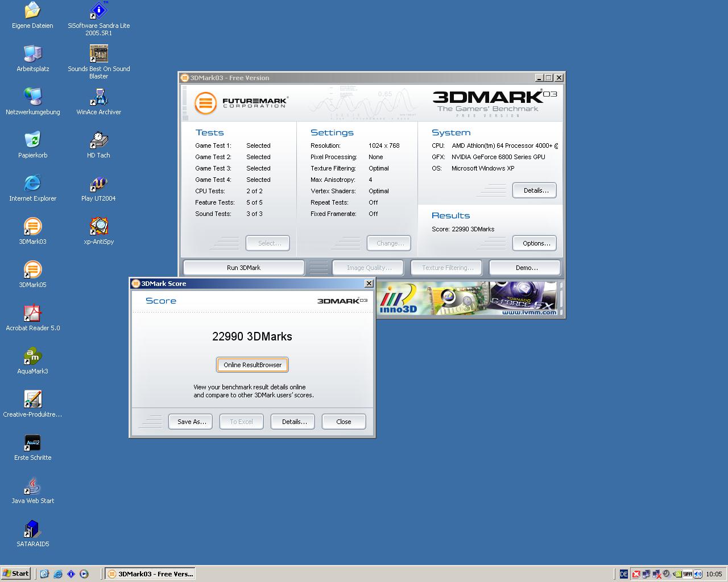
Task: Click the 3DMark03 taskbar button
Action: tap(151, 574)
